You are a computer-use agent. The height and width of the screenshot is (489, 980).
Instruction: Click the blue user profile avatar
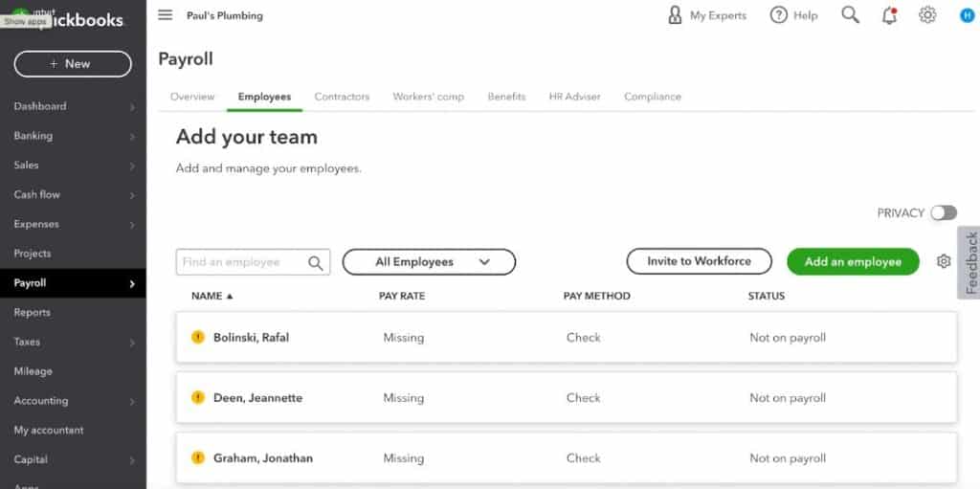967,15
